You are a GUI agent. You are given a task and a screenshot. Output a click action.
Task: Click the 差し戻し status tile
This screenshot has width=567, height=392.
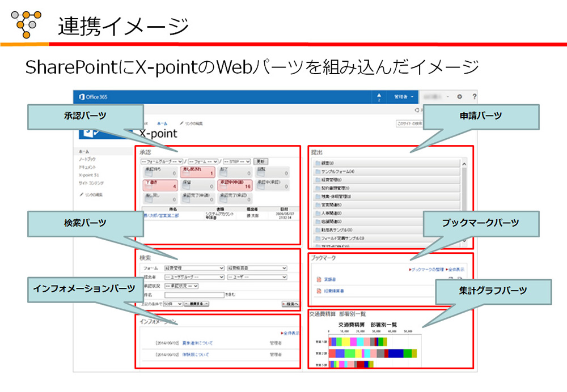[160, 198]
